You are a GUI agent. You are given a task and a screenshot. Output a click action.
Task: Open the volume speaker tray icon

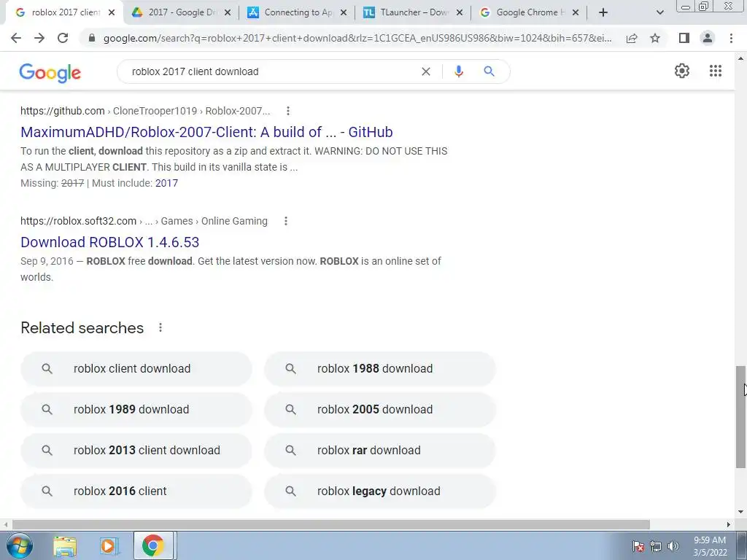tap(673, 546)
